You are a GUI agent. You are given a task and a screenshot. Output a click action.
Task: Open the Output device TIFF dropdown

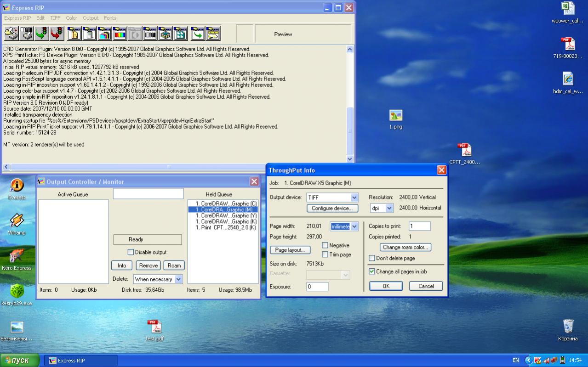[x=354, y=198]
